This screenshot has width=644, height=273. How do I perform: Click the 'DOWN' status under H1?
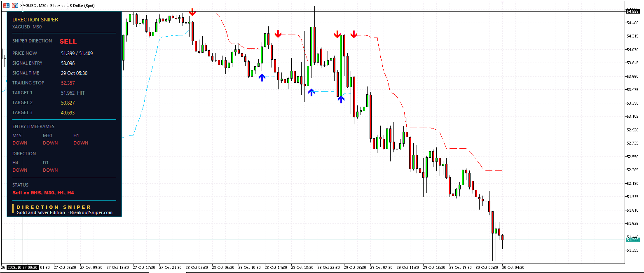81,143
